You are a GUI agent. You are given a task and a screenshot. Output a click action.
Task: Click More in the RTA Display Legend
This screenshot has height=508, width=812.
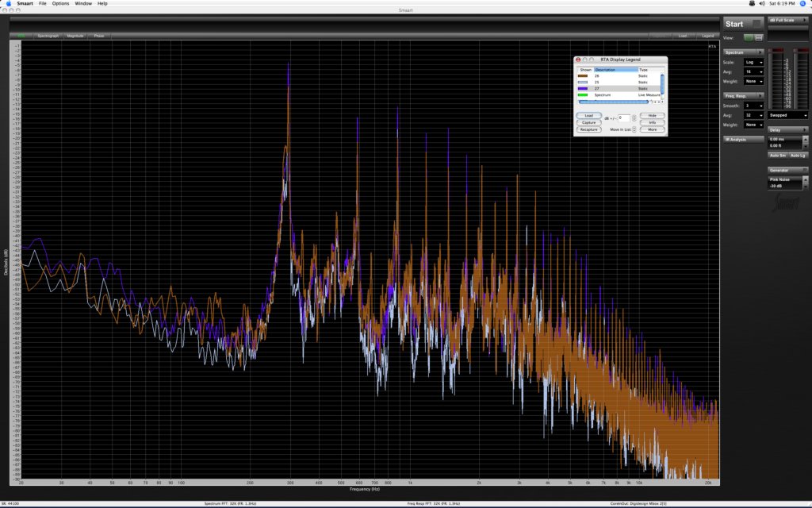click(652, 129)
